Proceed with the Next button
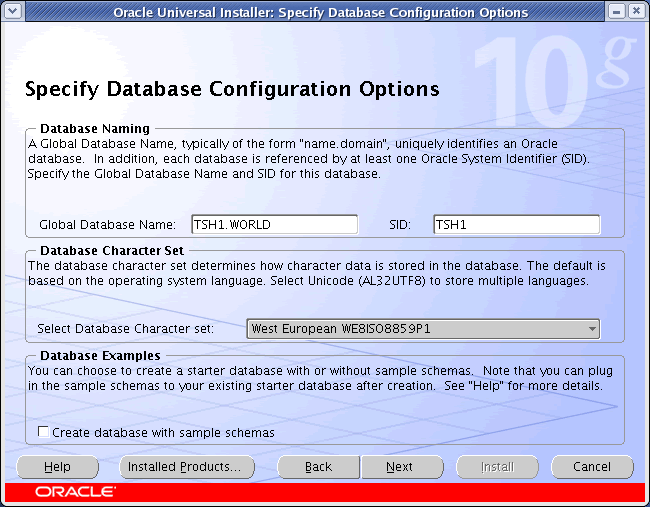 click(402, 467)
